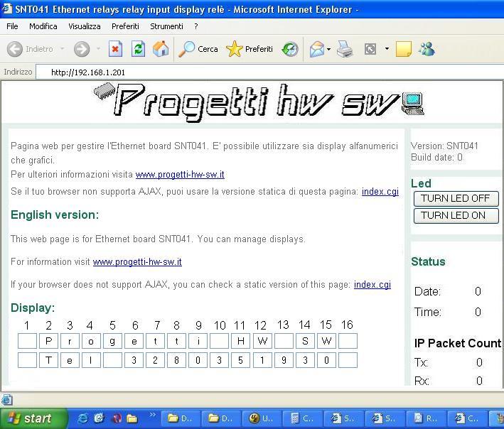Open the File menu
The width and height of the screenshot is (504, 429).
12,26
